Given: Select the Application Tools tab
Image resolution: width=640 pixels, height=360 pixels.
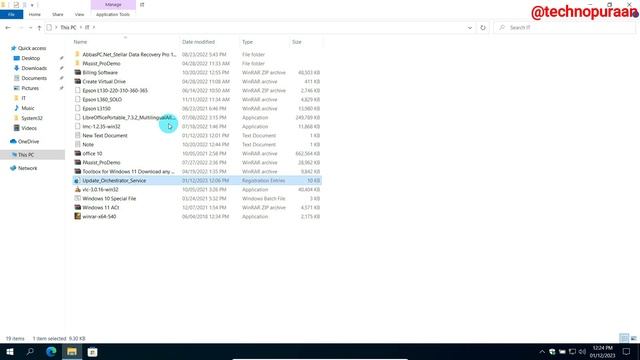Looking at the screenshot, I should pyautogui.click(x=113, y=14).
